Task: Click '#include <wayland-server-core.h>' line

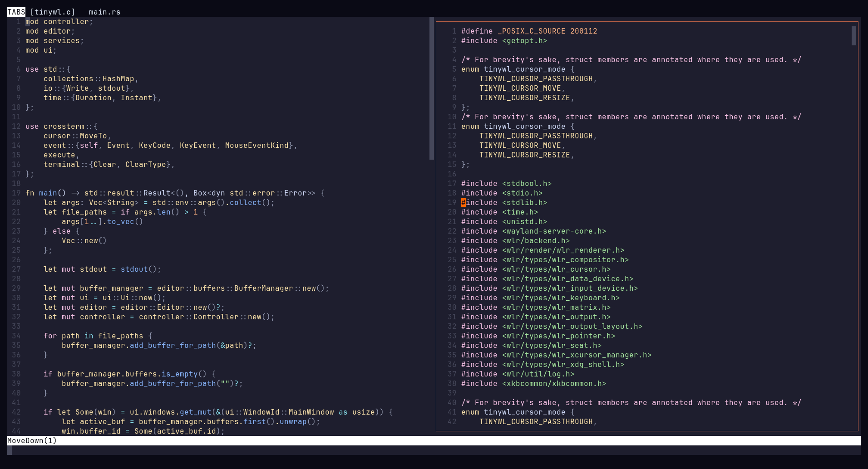Action: [534, 231]
